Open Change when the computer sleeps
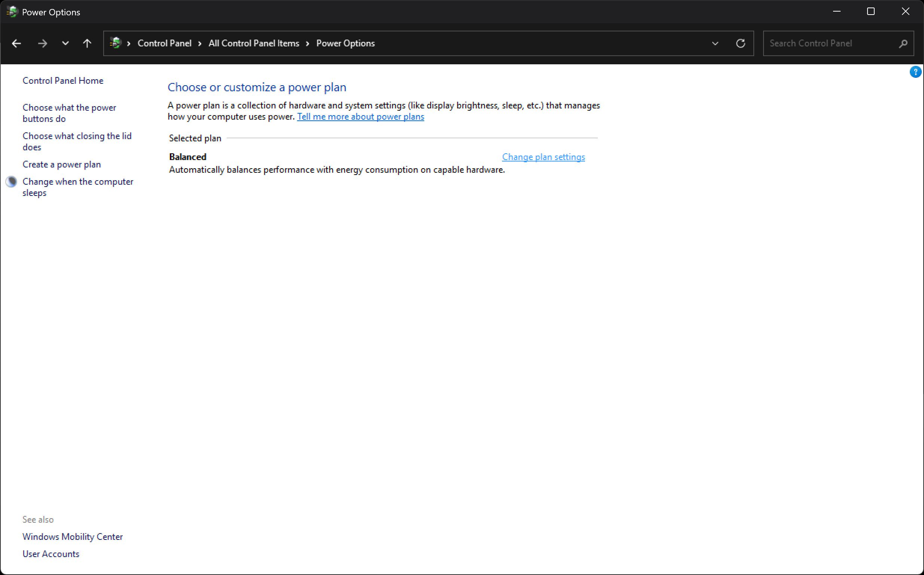 coord(77,187)
